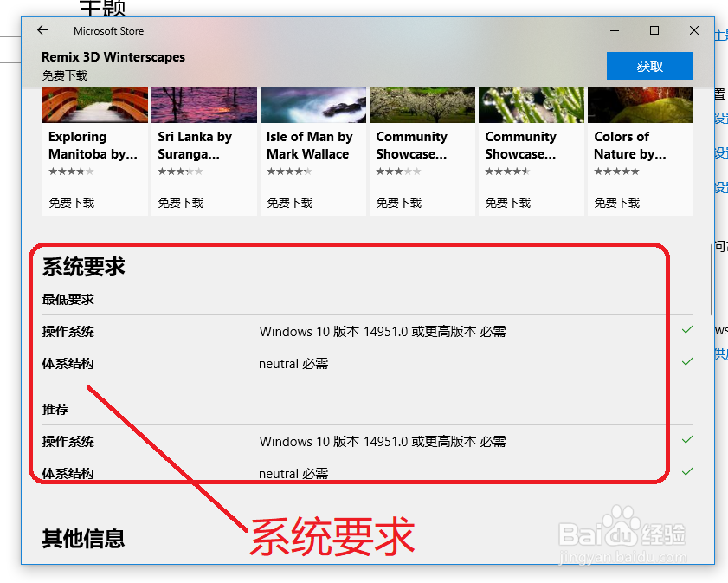
Task: Click the Remix 3D Winterscapes title
Action: (x=113, y=57)
